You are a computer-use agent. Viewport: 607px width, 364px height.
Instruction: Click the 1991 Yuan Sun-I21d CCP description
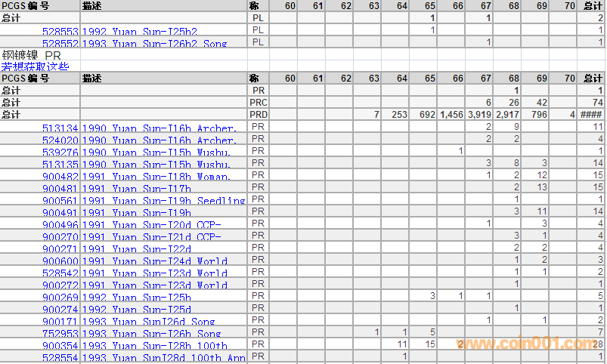point(151,236)
